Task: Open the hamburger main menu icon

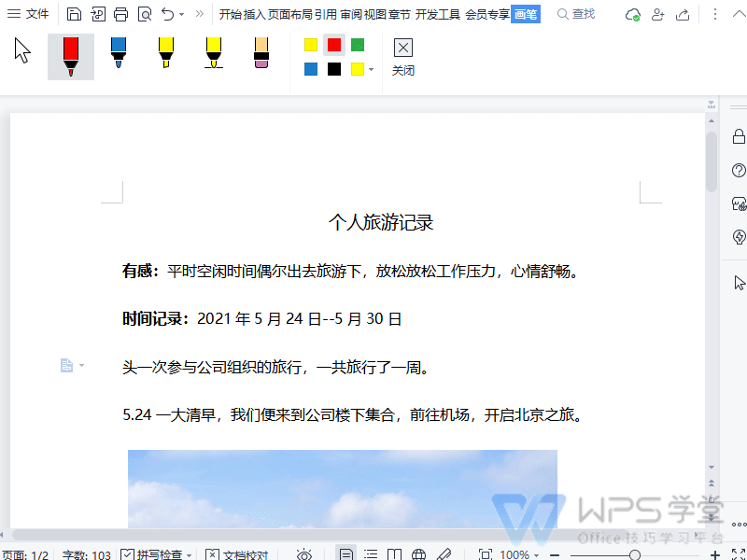Action: coord(14,14)
